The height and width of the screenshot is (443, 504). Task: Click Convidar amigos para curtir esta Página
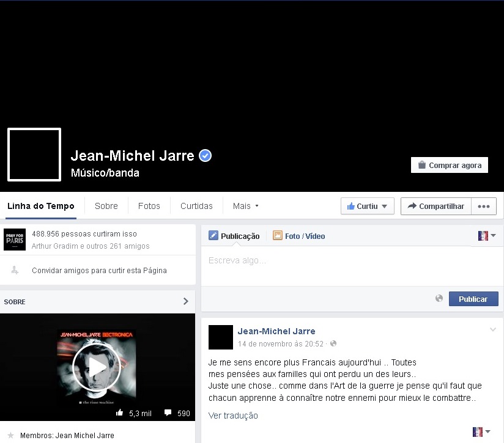[99, 270]
